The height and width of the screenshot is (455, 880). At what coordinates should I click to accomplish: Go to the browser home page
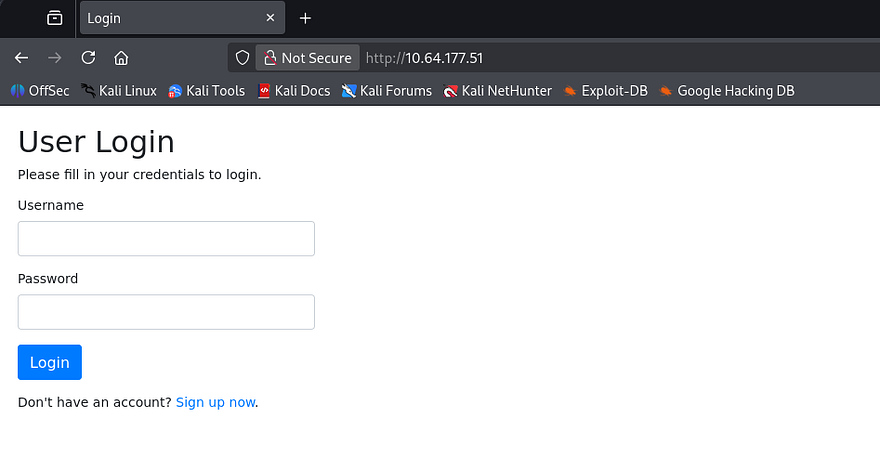121,58
